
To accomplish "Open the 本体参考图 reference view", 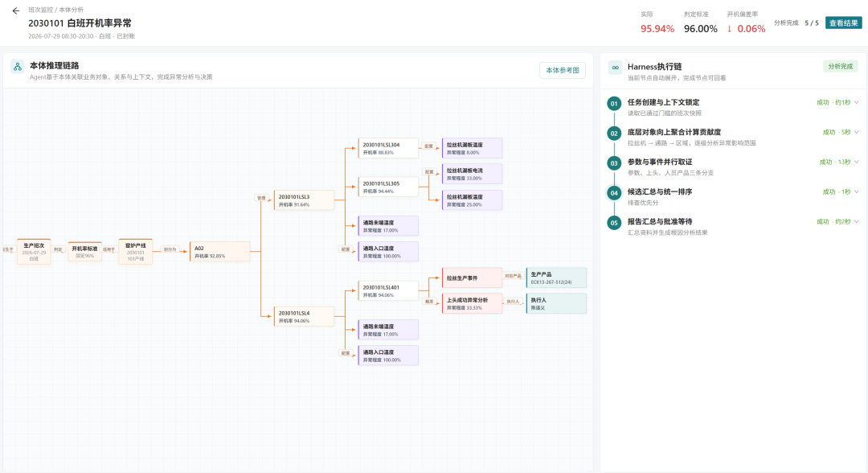I will [563, 70].
